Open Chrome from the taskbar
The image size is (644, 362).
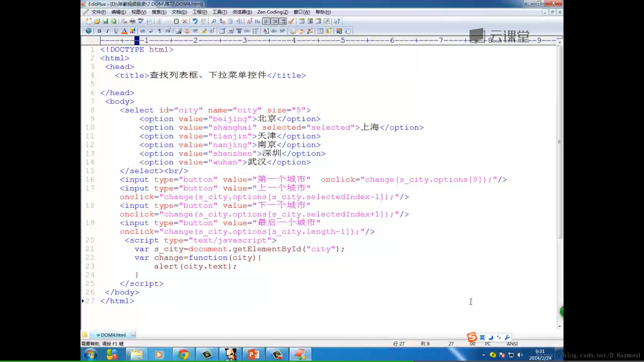[183, 354]
